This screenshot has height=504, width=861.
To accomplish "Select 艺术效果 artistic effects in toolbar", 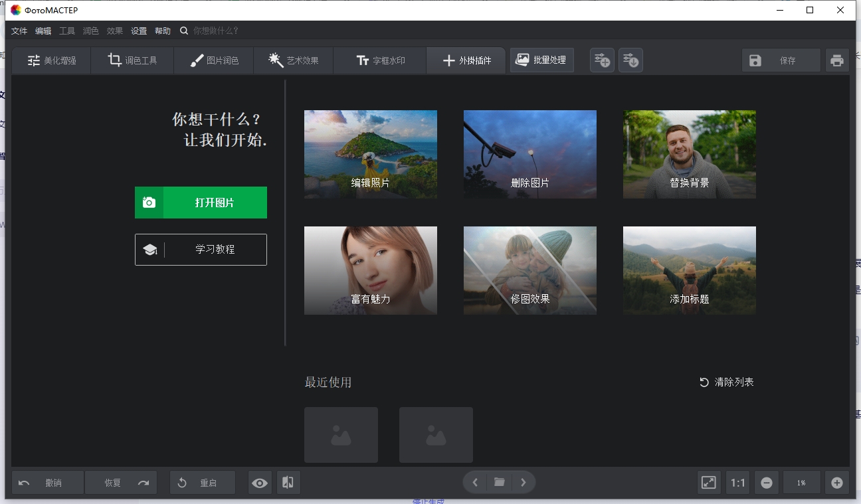I will [x=294, y=60].
